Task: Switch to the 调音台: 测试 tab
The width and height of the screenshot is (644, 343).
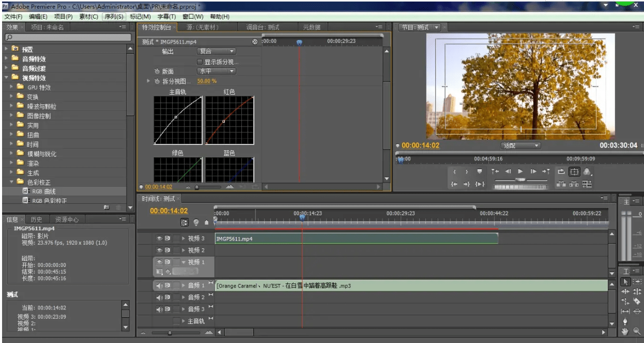Action: (263, 27)
